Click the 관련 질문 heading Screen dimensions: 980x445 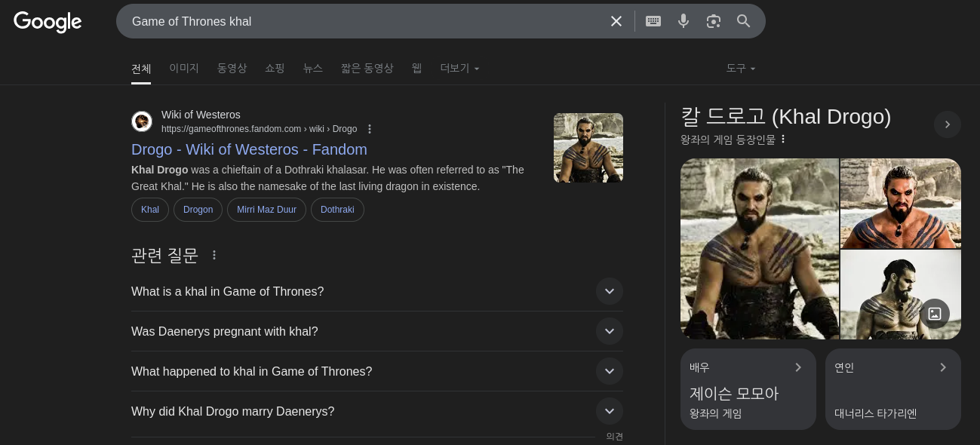164,256
